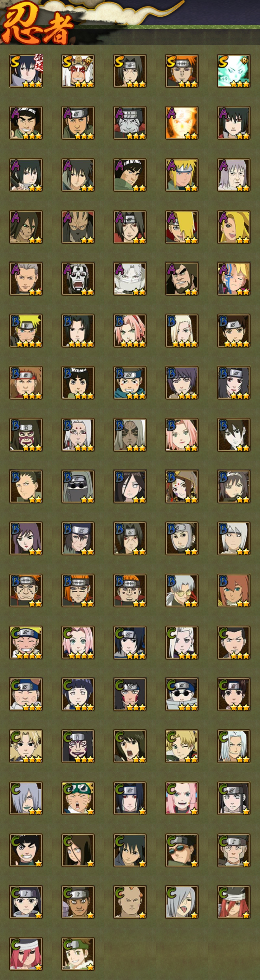Image resolution: width=260 pixels, height=980 pixels.
Task: Select the B-rank four-star Naruto portrait
Action: [x=26, y=331]
